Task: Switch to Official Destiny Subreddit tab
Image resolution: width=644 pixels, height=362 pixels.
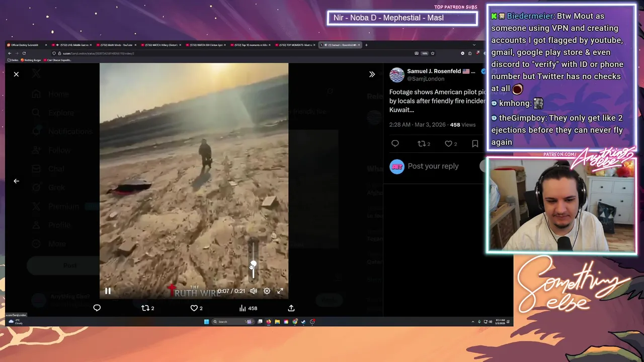Action: click(28, 45)
